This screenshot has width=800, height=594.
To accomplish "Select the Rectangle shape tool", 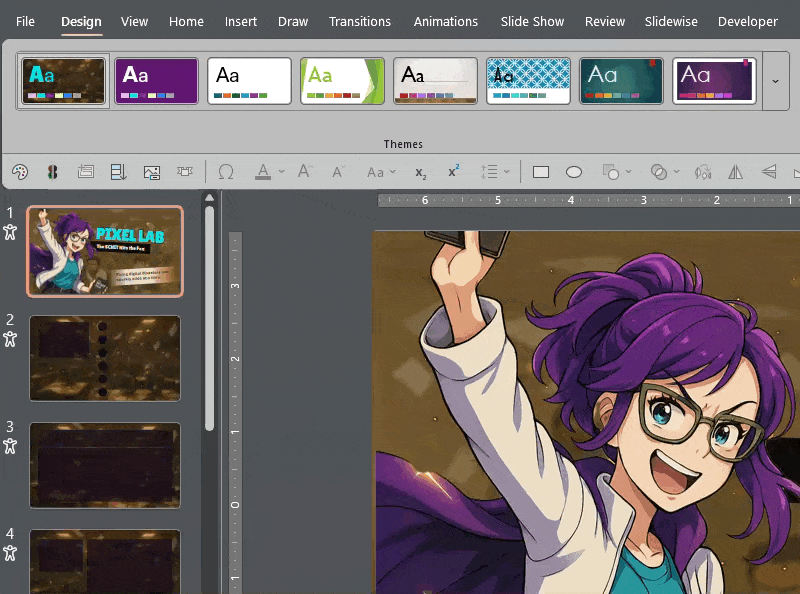I will coord(540,172).
